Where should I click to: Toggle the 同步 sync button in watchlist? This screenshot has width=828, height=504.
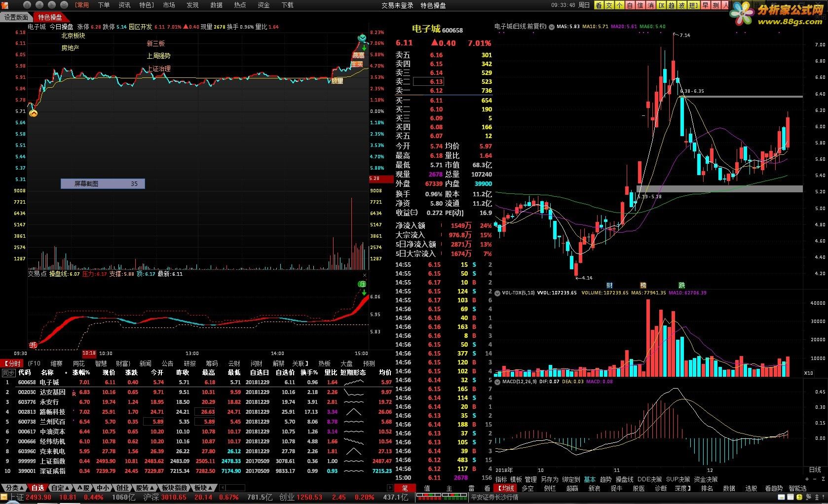pos(9,373)
